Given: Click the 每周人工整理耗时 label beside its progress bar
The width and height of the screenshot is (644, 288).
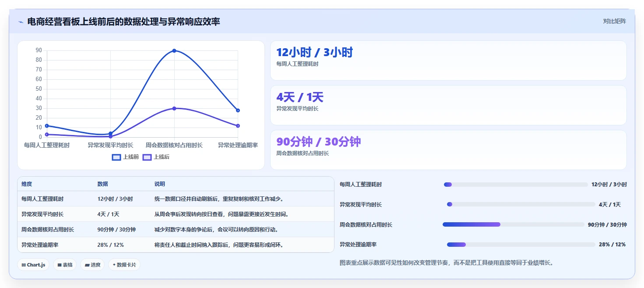Looking at the screenshot, I should (361, 185).
